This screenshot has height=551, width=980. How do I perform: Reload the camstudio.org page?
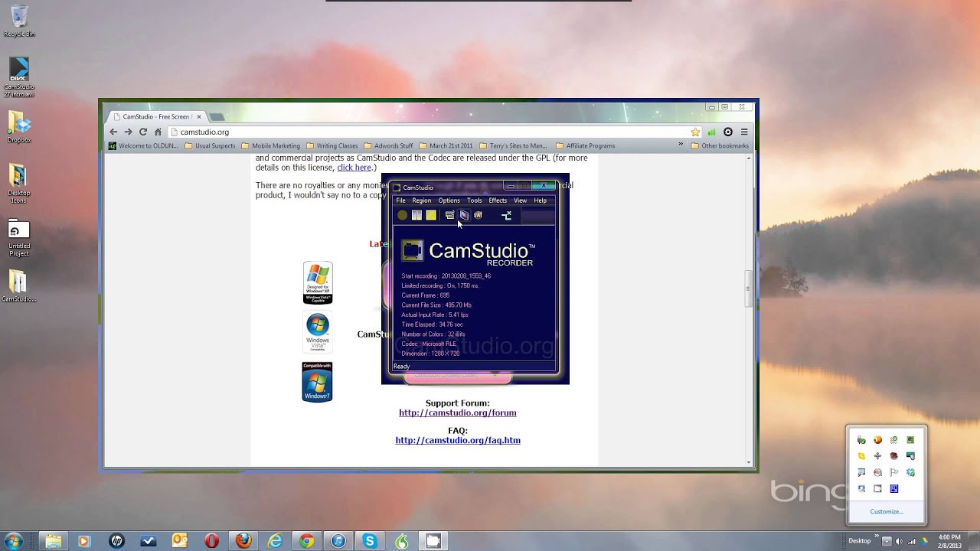[143, 132]
